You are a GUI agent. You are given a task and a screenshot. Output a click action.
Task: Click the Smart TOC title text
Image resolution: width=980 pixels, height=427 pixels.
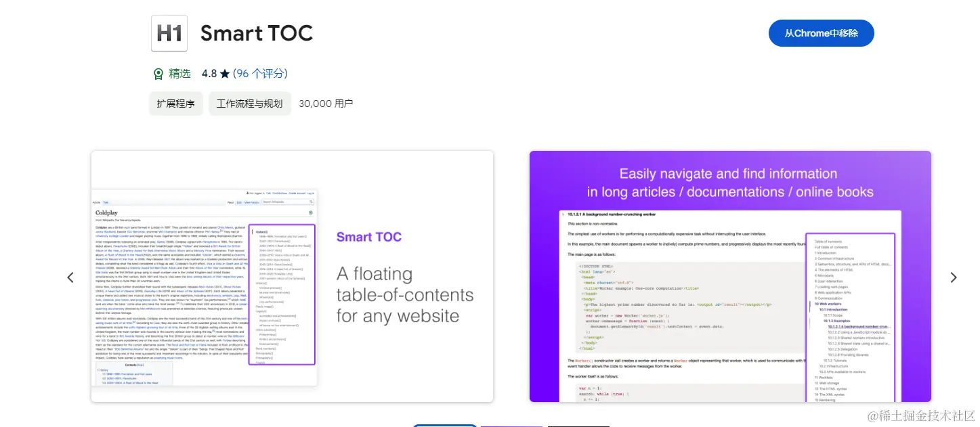click(x=257, y=33)
